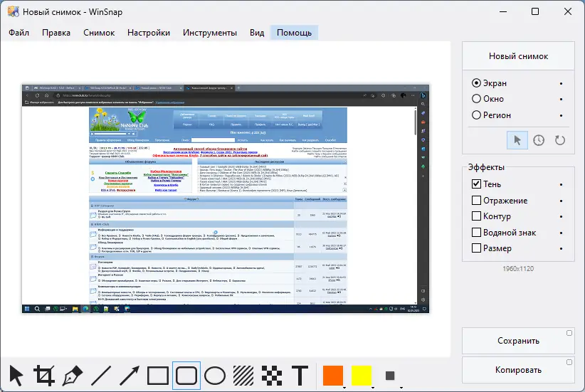Choose the Окно capture mode

(x=487, y=99)
